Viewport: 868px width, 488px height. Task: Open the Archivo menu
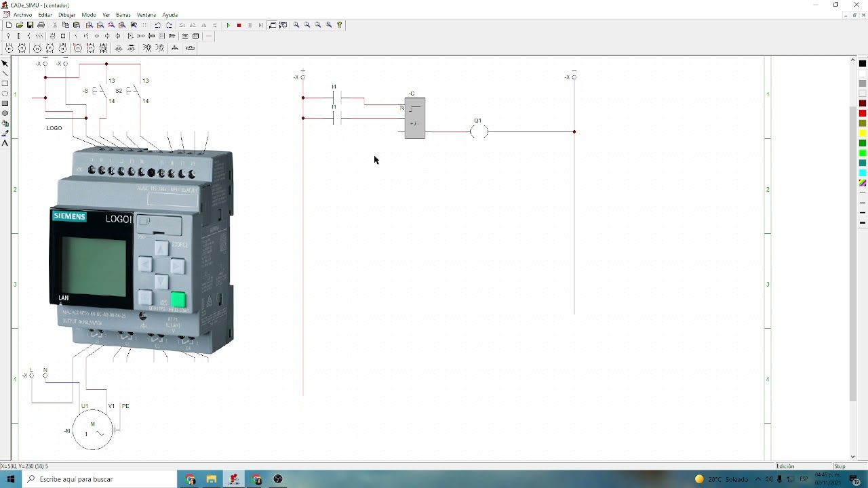[x=22, y=15]
